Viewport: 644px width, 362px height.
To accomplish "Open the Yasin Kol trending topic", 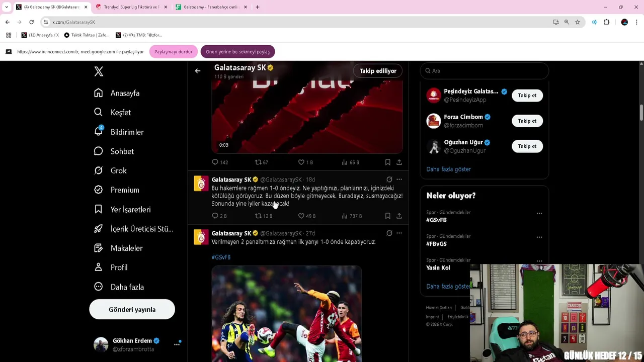I will click(438, 268).
